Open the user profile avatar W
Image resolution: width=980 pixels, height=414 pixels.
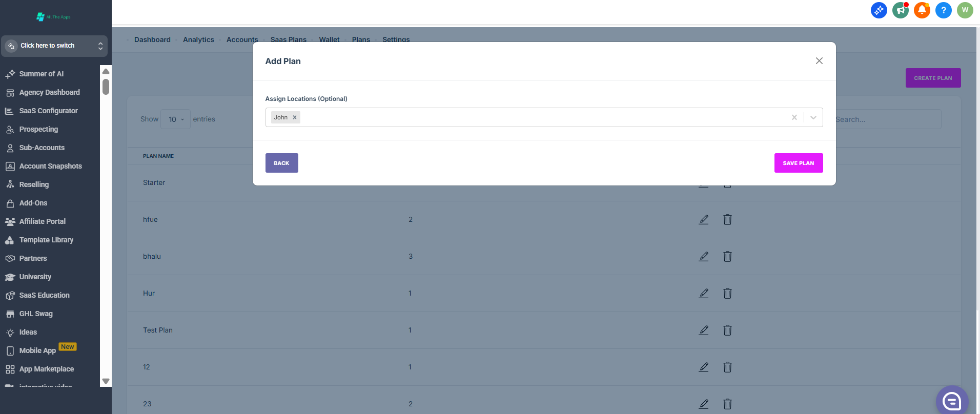click(965, 10)
